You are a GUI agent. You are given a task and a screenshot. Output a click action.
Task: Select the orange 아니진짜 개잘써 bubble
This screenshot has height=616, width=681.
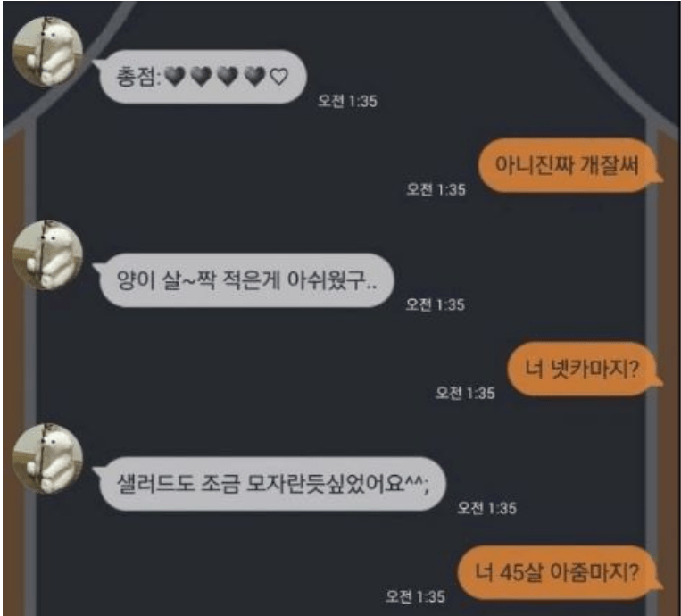(x=569, y=165)
